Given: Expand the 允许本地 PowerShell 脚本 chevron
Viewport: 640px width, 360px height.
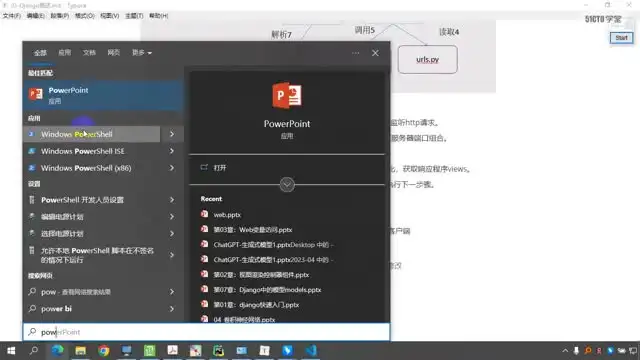Looking at the screenshot, I should 172,255.
